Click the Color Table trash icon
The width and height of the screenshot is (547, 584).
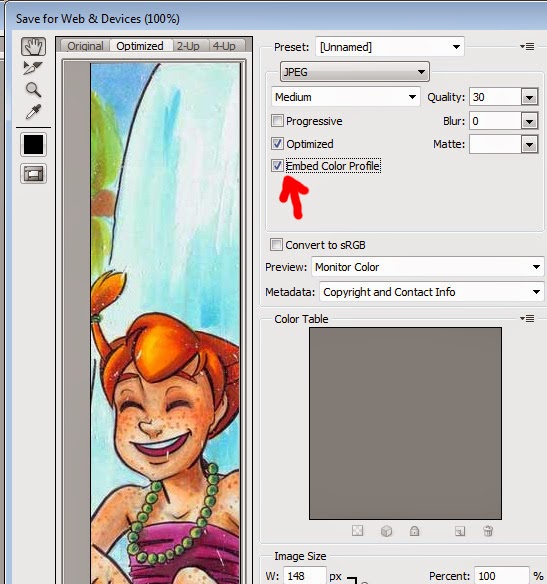click(488, 531)
